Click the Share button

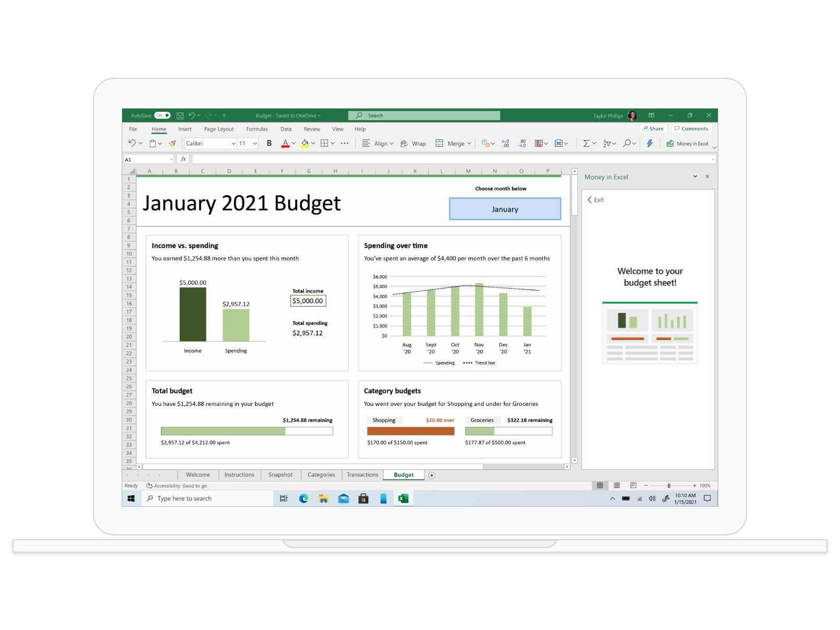click(653, 129)
